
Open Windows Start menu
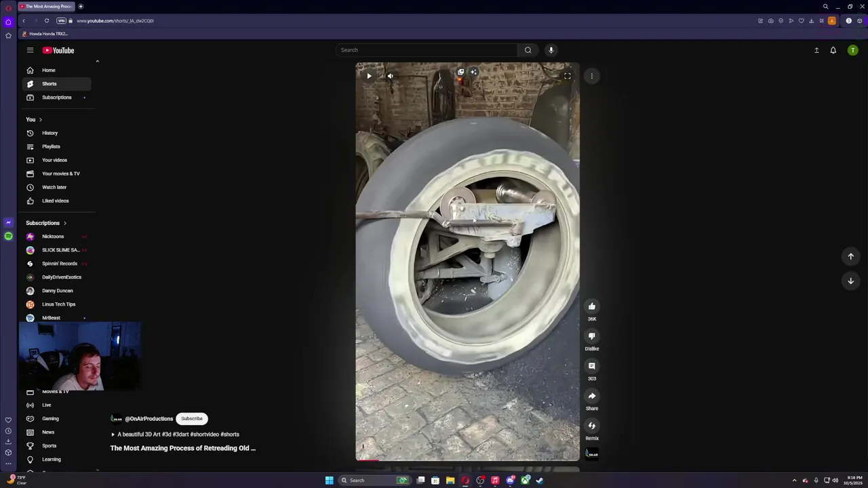pos(329,481)
